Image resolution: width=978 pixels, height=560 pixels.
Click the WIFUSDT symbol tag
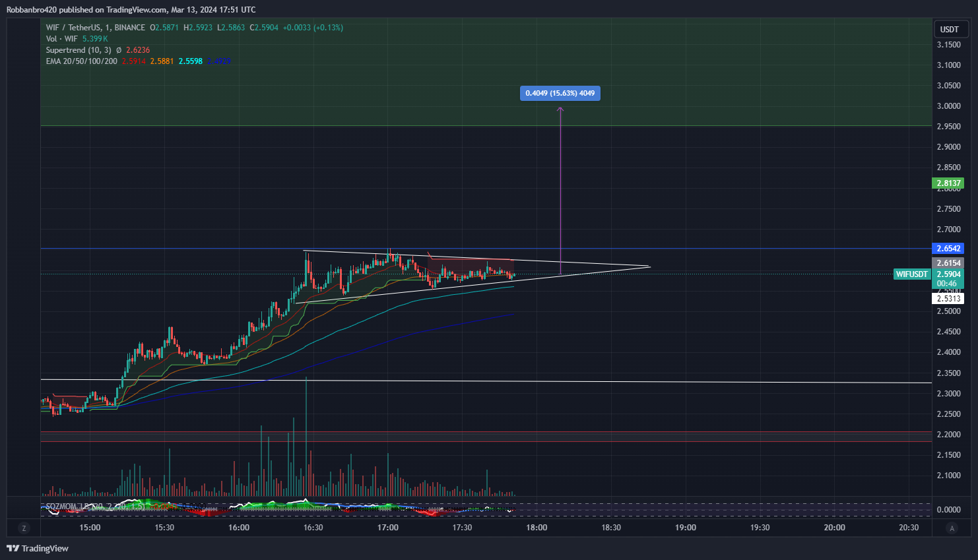[x=911, y=274]
